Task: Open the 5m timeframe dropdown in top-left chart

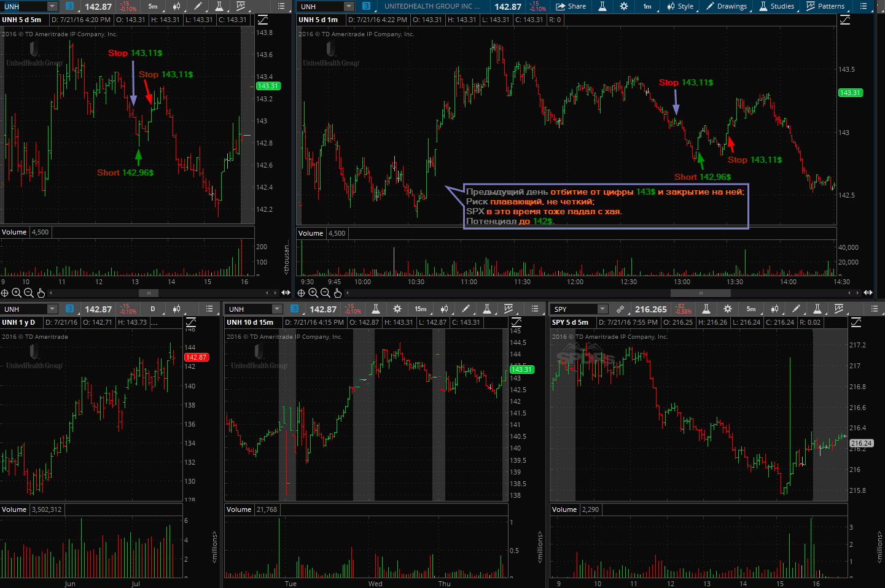Action: [153, 6]
